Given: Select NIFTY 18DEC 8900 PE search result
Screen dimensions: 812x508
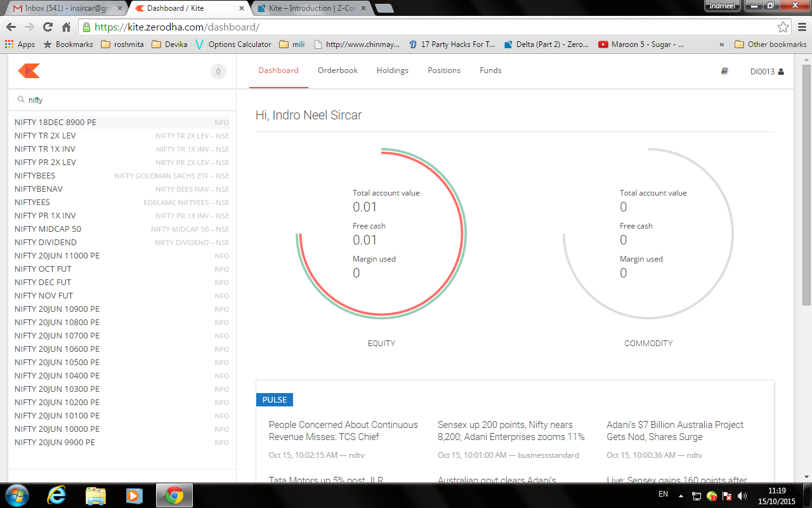Looking at the screenshot, I should 122,122.
